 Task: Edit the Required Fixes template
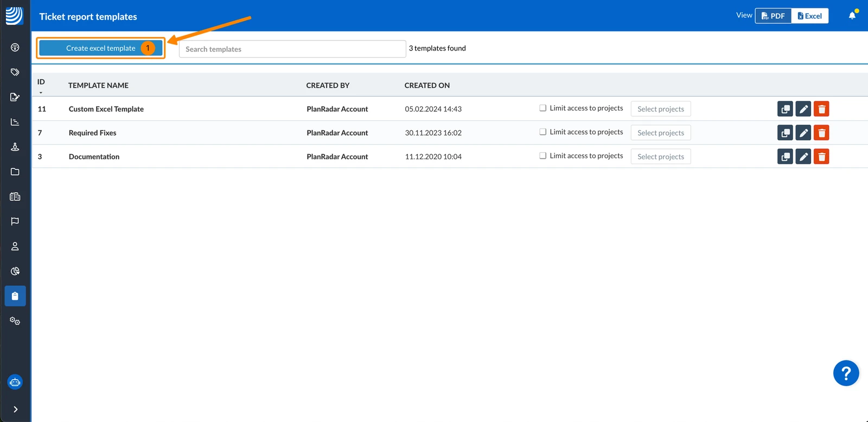point(803,133)
